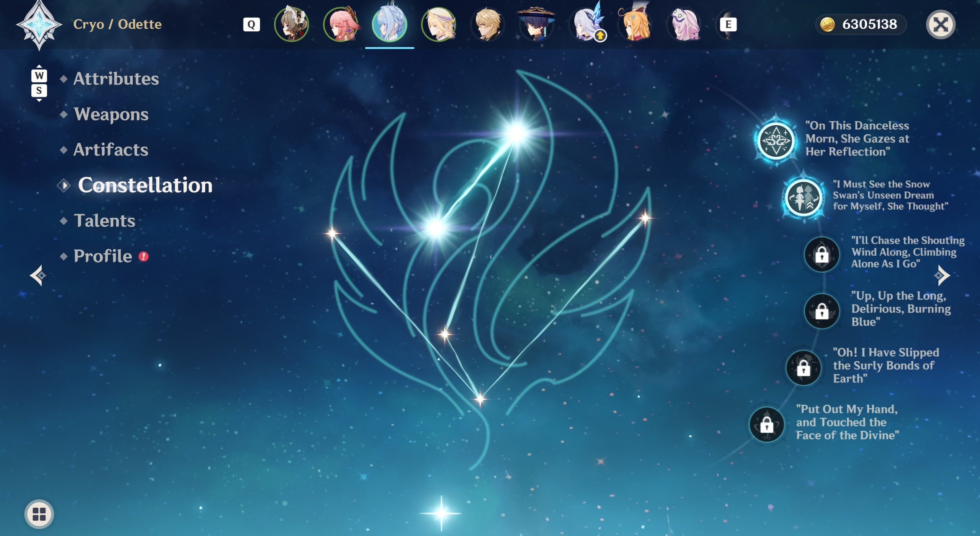Screen dimensions: 980x536
Task: Click "Put Out My Hand" constellation name
Action: [847, 422]
